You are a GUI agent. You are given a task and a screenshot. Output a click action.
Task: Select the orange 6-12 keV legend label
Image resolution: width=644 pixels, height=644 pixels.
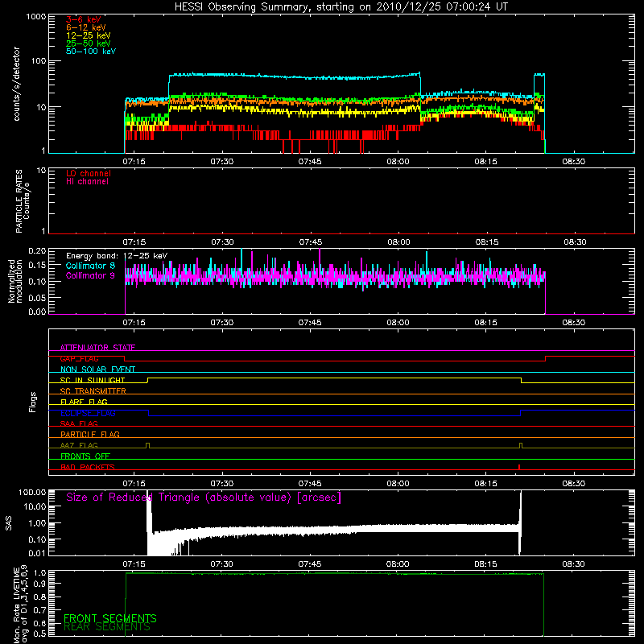pyautogui.click(x=86, y=27)
